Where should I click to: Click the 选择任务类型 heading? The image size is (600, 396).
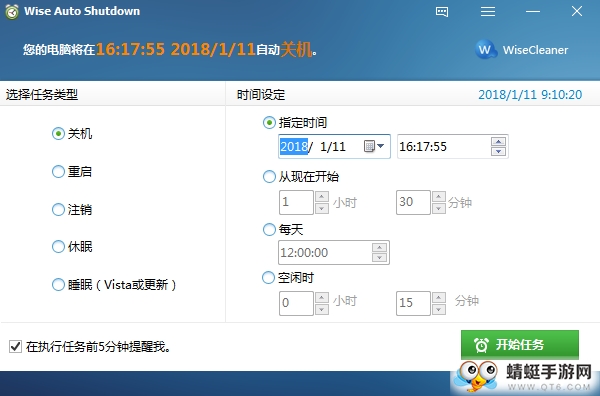click(x=42, y=95)
